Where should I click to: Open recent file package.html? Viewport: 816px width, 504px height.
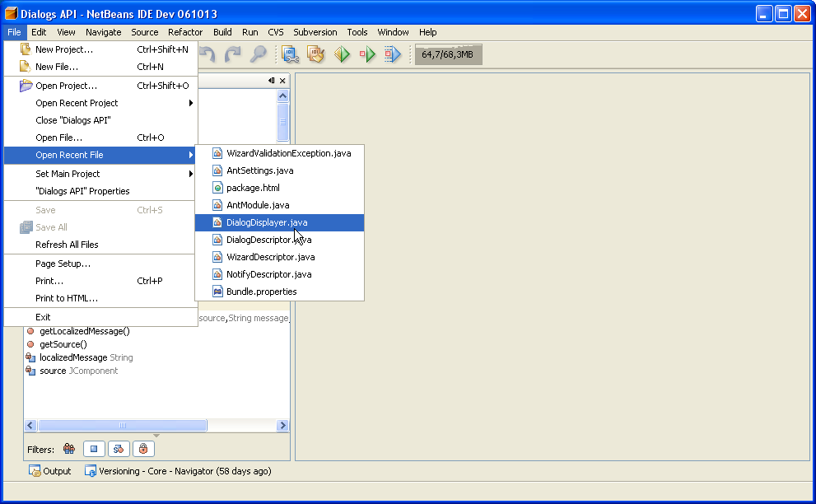pyautogui.click(x=279, y=188)
